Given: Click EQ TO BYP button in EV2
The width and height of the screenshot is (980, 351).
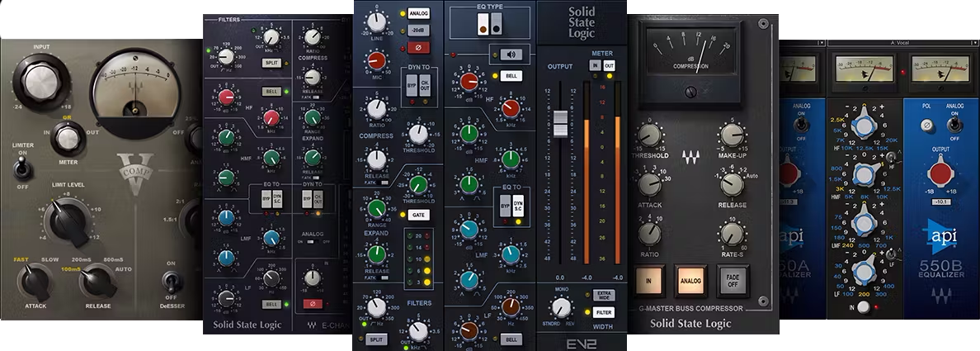Looking at the screenshot, I should pos(504,205).
